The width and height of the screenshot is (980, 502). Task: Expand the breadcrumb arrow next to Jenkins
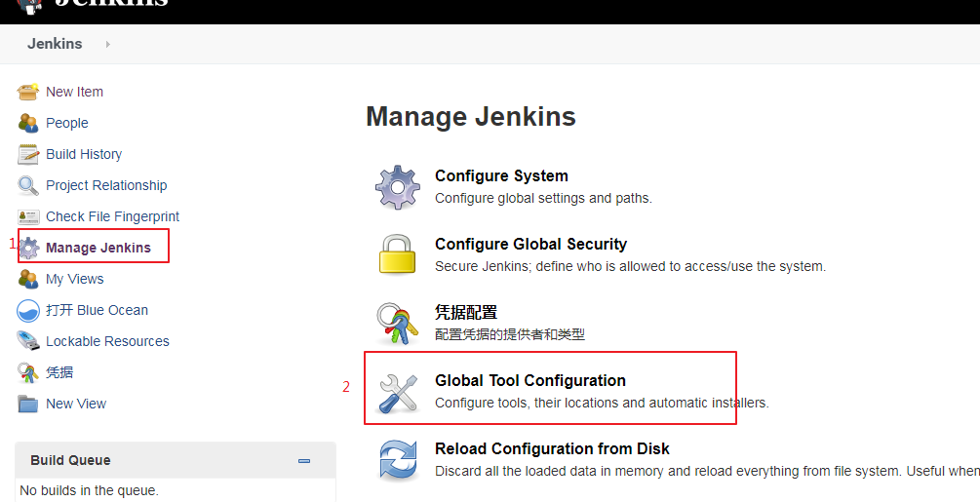point(107,44)
